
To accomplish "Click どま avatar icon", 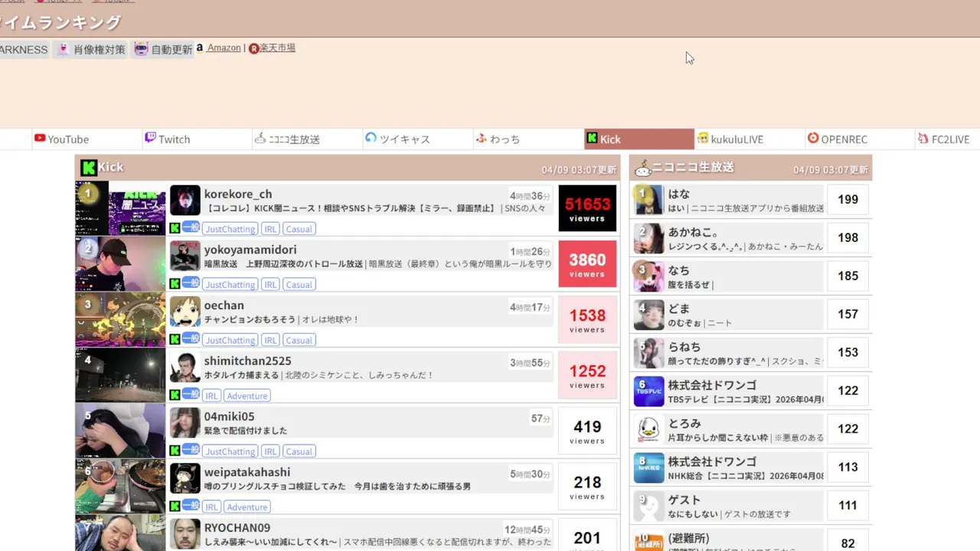I will coord(648,315).
